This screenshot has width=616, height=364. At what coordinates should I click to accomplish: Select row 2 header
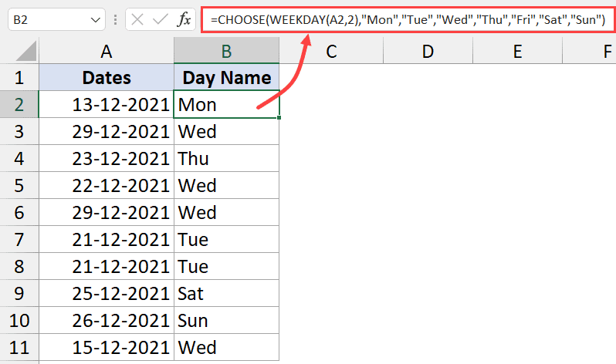click(x=19, y=104)
